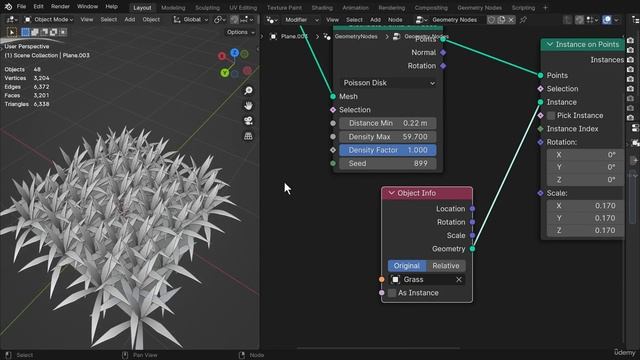Open the Help menu
This screenshot has height=360, width=640.
point(111,7)
